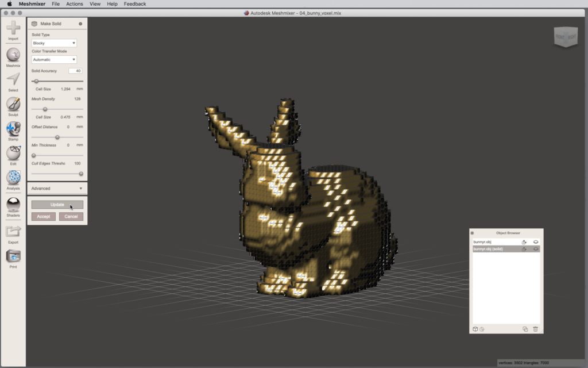588x368 pixels.
Task: Activate the Select tool
Action: coord(13,80)
